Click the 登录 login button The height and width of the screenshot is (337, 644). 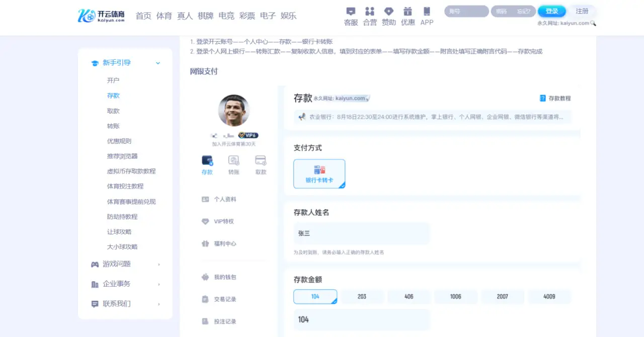(551, 11)
